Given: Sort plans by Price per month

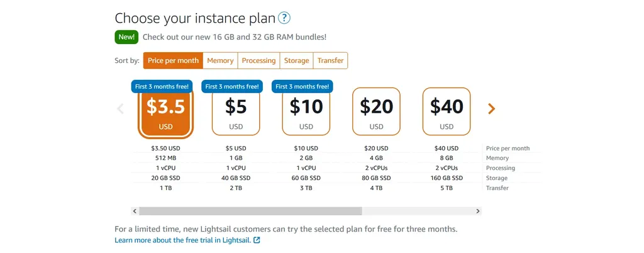Looking at the screenshot, I should [x=173, y=60].
